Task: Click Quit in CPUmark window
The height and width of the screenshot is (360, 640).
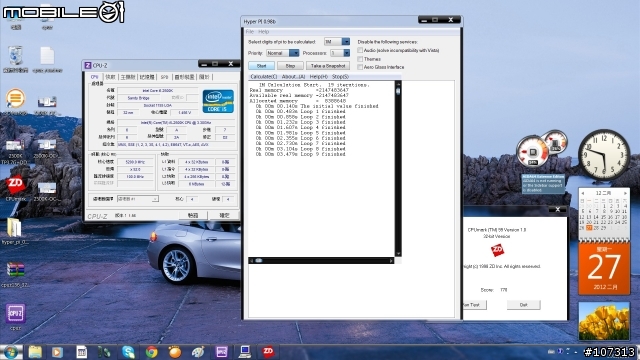Action: point(523,305)
